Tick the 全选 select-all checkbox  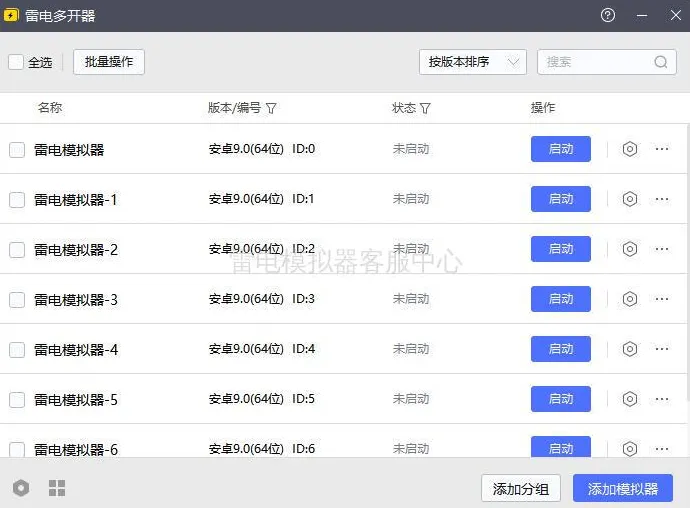click(16, 62)
